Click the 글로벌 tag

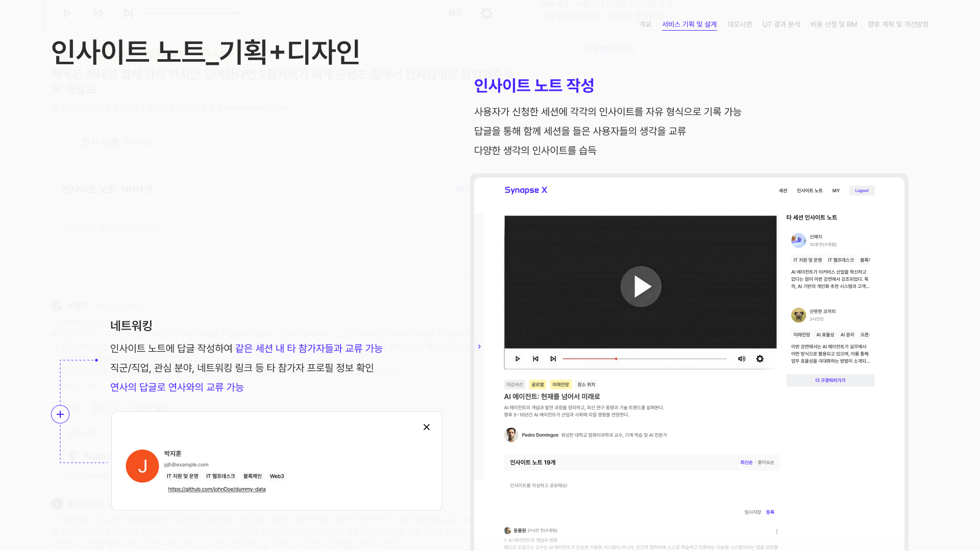pos(537,385)
